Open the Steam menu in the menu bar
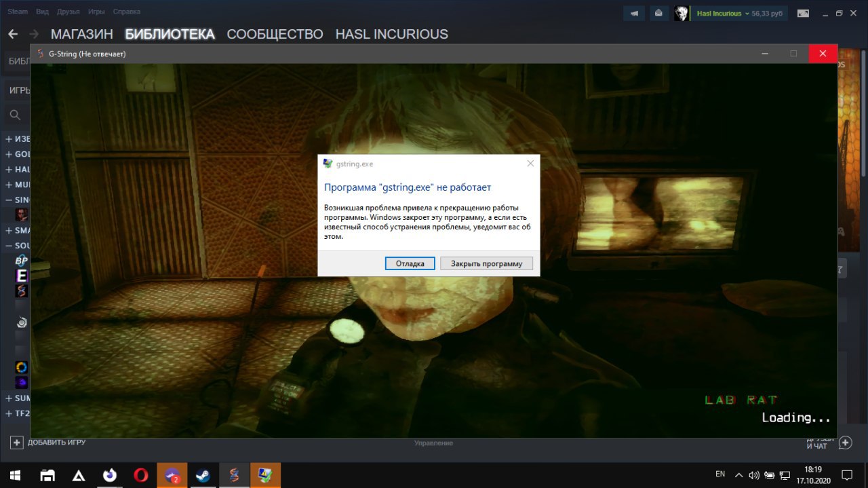Screen dimensions: 868x488 click(18, 12)
